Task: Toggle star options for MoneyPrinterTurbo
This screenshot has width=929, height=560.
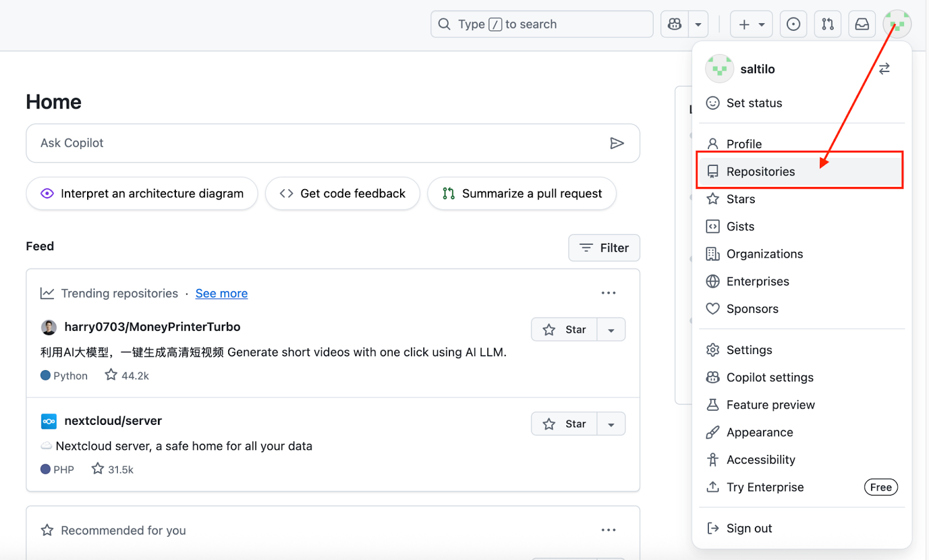Action: [x=611, y=329]
